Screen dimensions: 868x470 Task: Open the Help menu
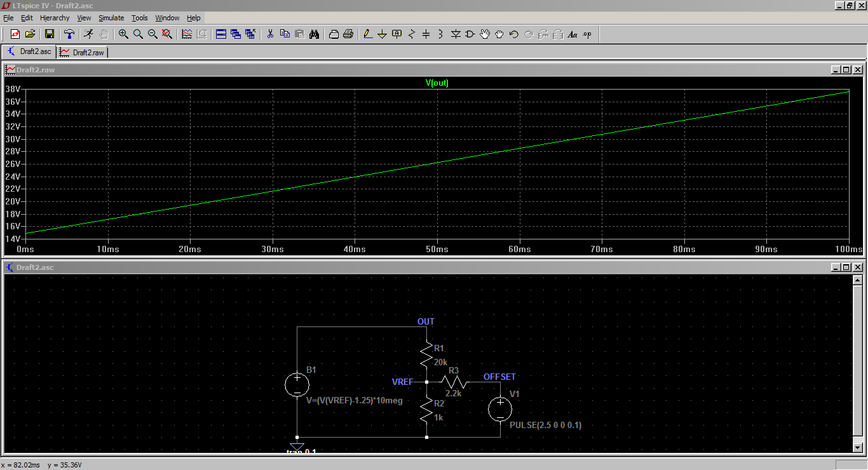[x=194, y=18]
